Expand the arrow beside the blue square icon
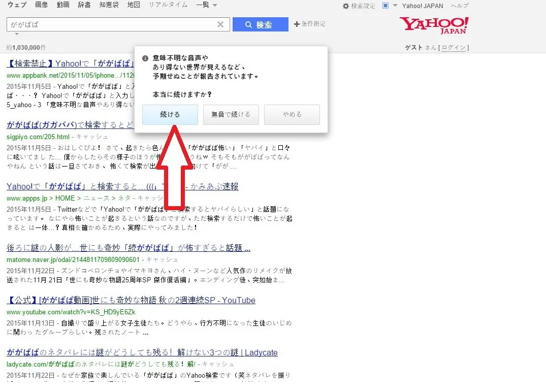 [395, 6]
